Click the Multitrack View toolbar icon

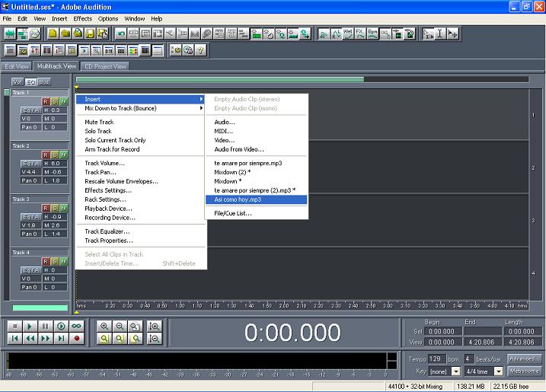[x=22, y=33]
